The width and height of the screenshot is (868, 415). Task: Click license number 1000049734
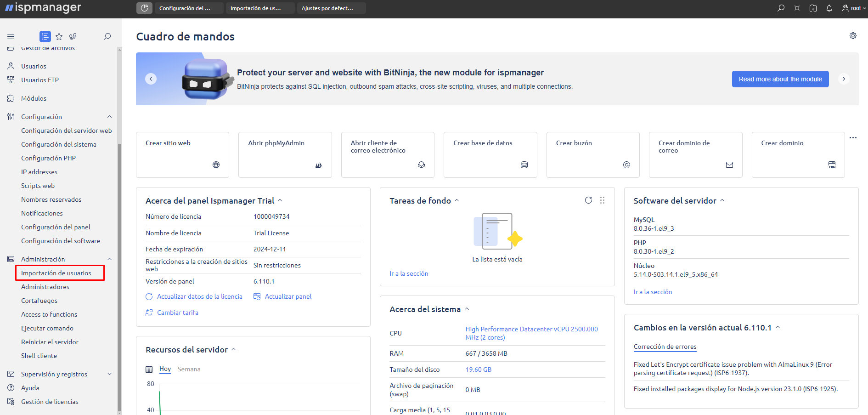click(x=271, y=216)
